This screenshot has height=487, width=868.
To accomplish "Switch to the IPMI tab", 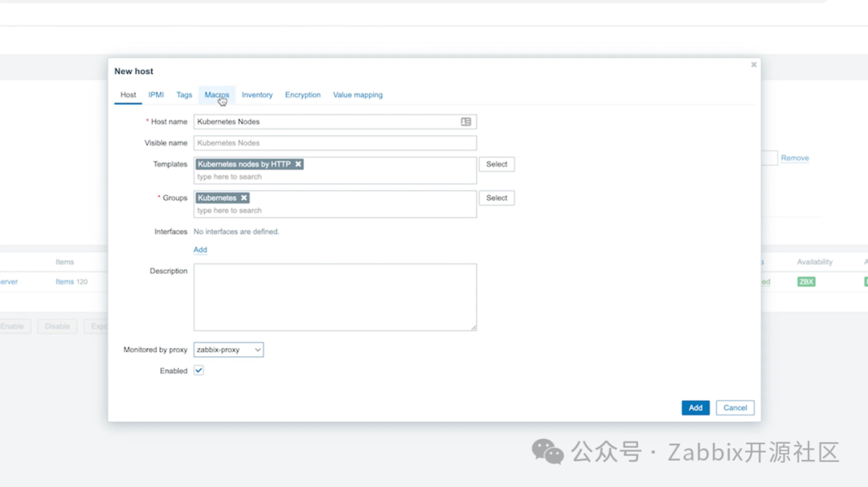I will pyautogui.click(x=156, y=95).
